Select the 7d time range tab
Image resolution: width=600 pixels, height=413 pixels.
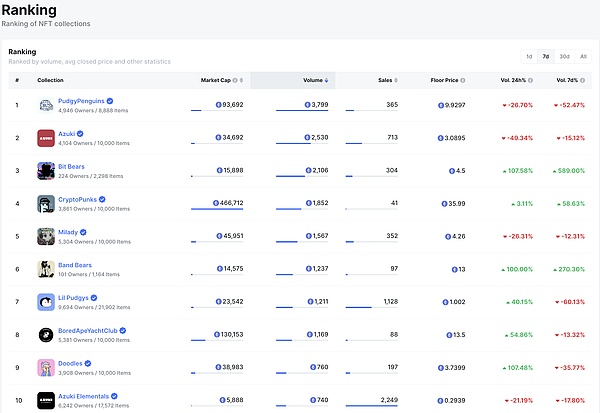546,57
